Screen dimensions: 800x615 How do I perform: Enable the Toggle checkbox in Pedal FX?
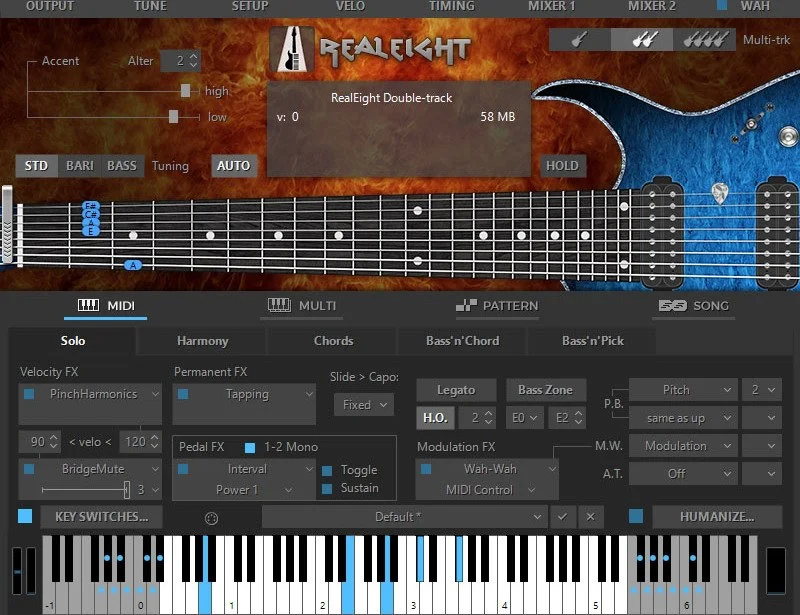pos(327,470)
